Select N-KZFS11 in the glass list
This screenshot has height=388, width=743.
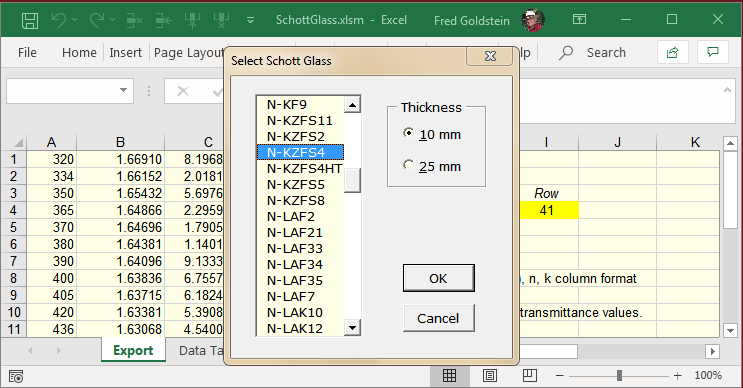(300, 120)
